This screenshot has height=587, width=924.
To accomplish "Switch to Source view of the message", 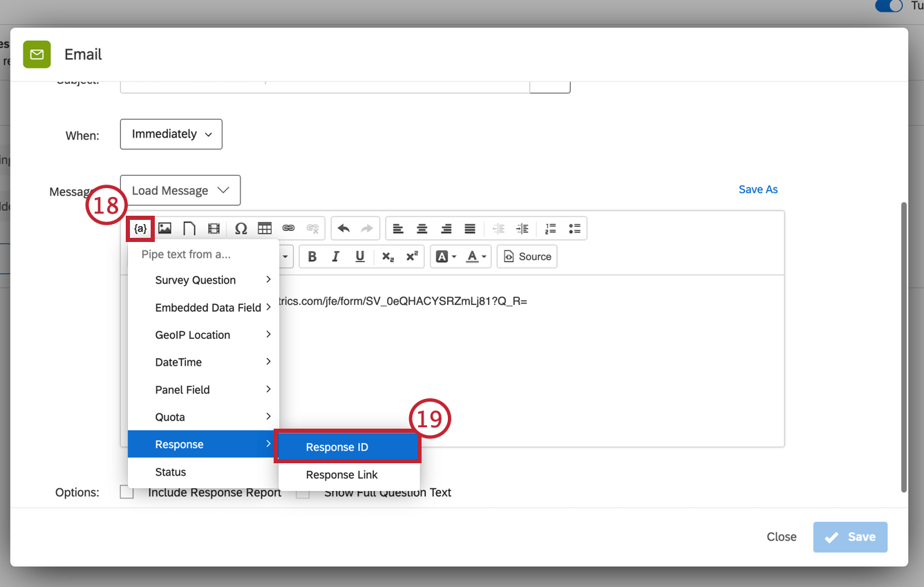I will coord(527,257).
